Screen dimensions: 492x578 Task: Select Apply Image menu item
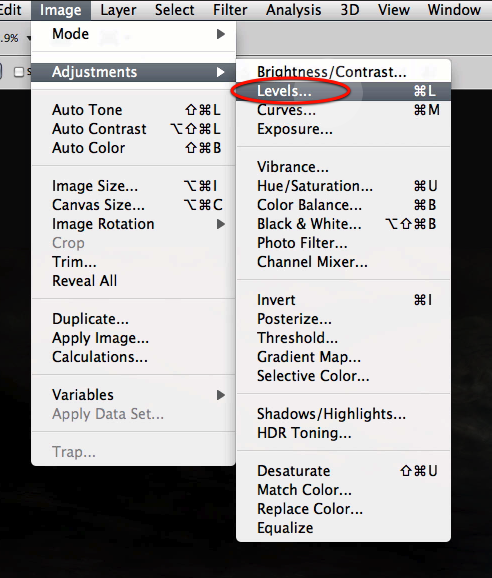tap(133, 338)
